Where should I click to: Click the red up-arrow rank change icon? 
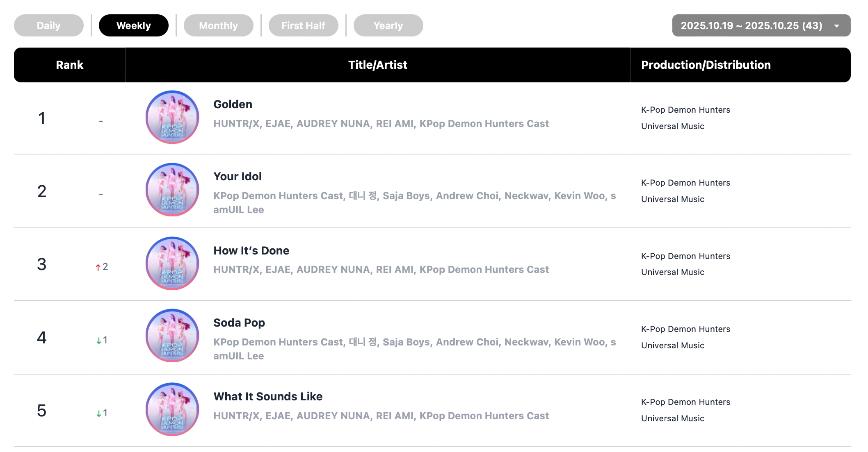(98, 267)
